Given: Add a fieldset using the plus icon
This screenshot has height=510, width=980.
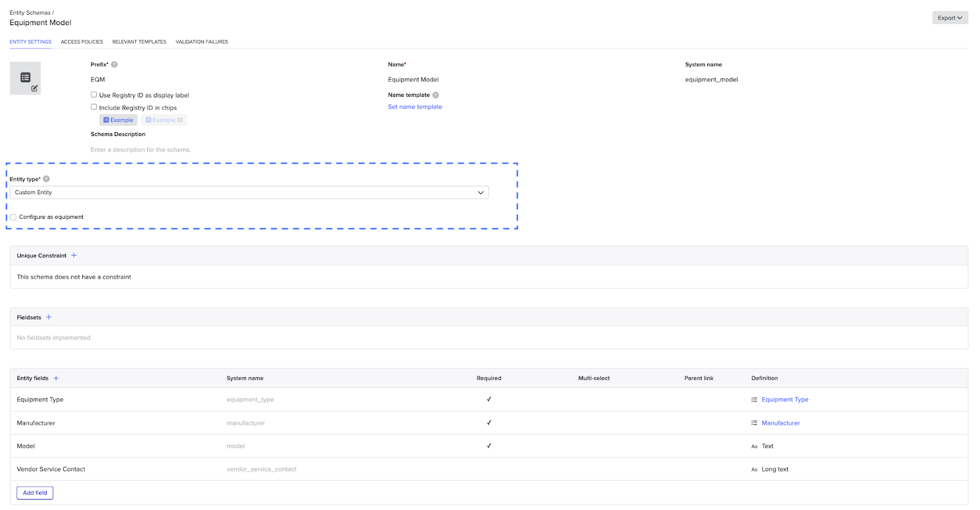Looking at the screenshot, I should (x=49, y=318).
